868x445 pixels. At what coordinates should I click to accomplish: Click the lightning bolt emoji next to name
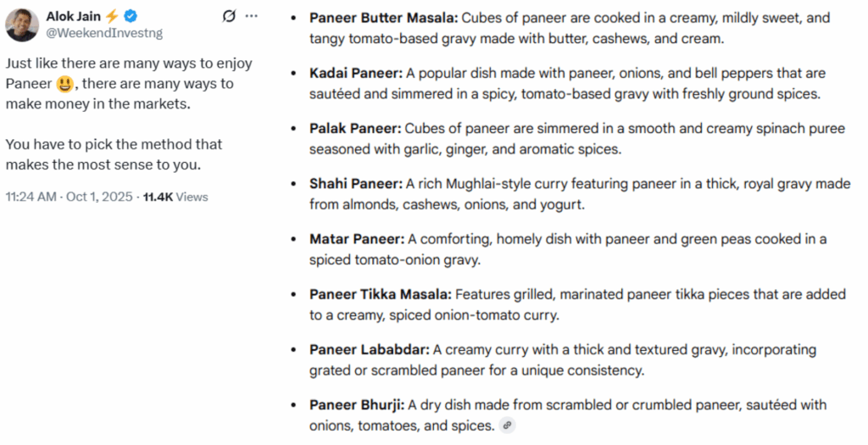(x=113, y=16)
